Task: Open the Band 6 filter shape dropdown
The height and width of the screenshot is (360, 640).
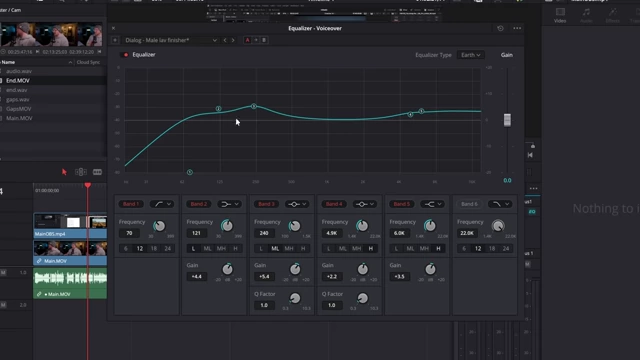Action: [x=500, y=204]
